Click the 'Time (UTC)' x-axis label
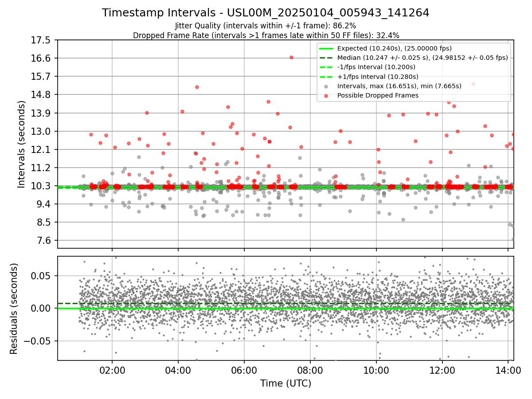 tap(286, 383)
